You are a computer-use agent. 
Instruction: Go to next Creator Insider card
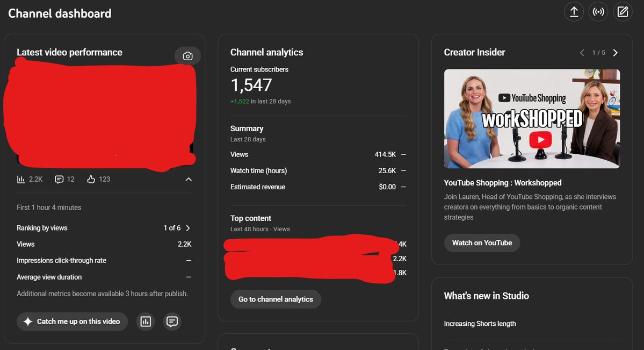pos(615,53)
